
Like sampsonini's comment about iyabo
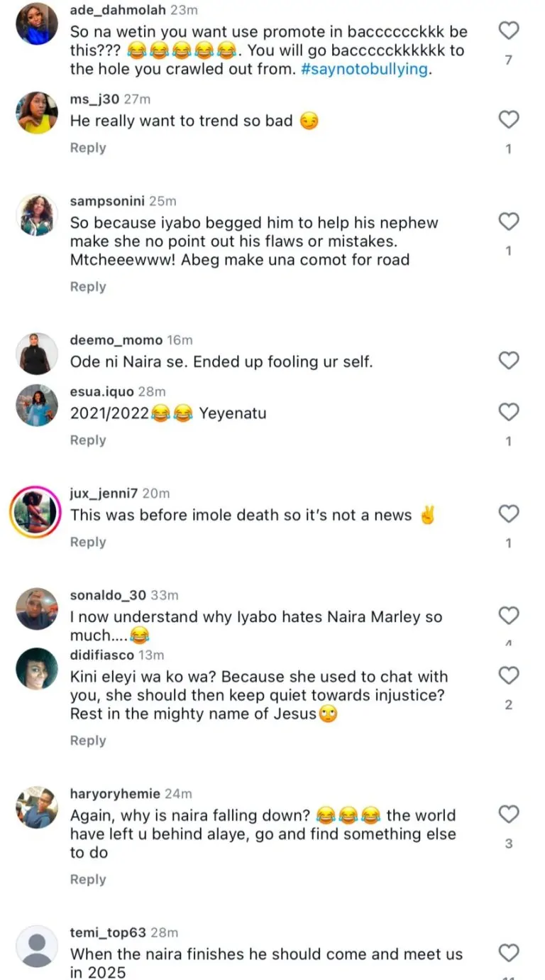(x=509, y=222)
